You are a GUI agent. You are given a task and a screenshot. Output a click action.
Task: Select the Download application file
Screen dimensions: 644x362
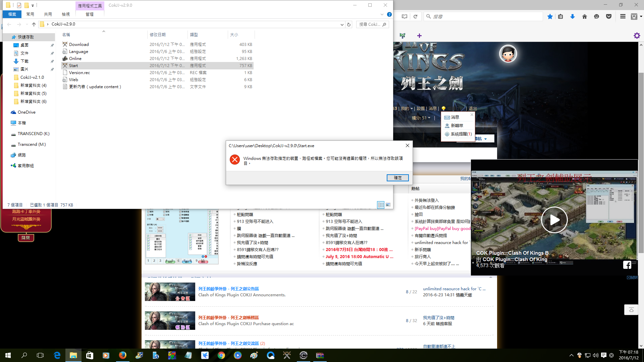pos(79,44)
